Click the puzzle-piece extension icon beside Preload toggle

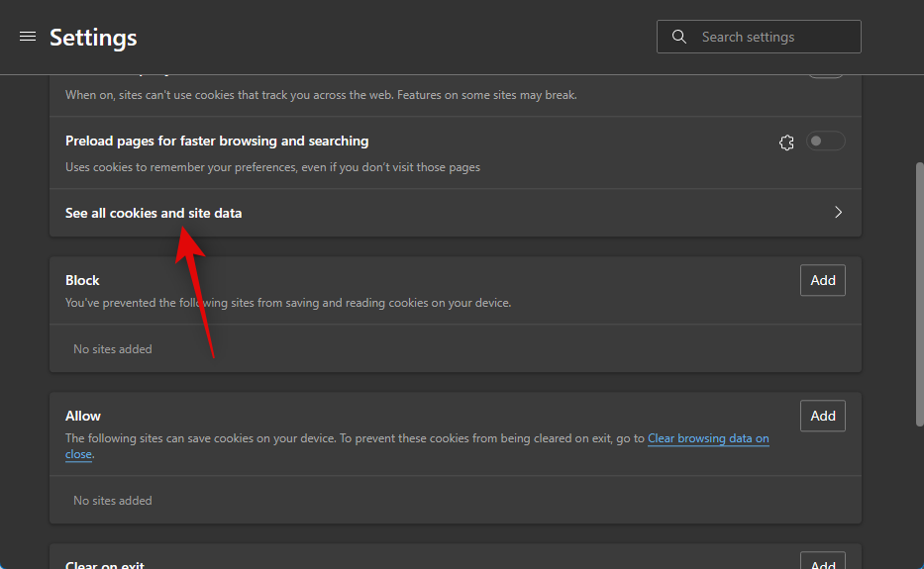click(x=786, y=142)
